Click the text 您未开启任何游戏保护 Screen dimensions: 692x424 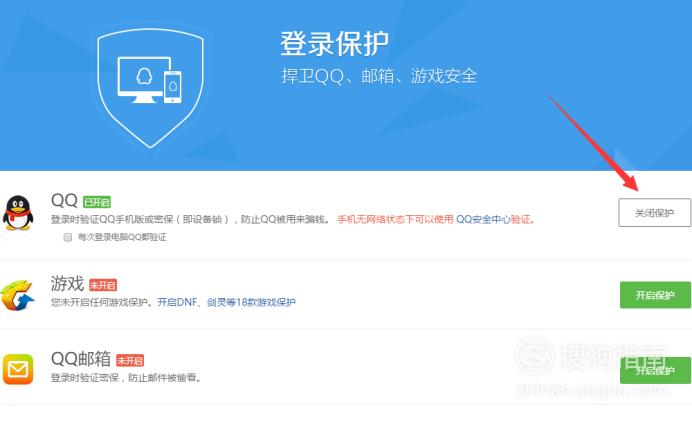pyautogui.click(x=99, y=302)
